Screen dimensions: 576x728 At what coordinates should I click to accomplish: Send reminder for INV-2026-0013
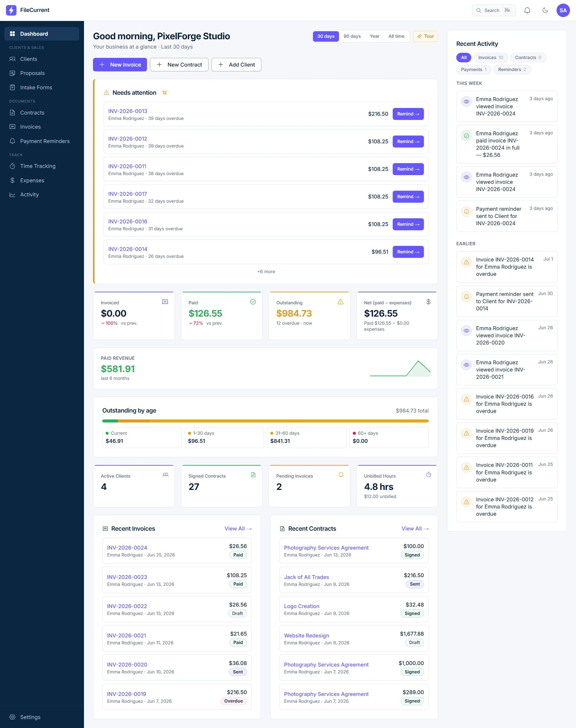click(408, 114)
